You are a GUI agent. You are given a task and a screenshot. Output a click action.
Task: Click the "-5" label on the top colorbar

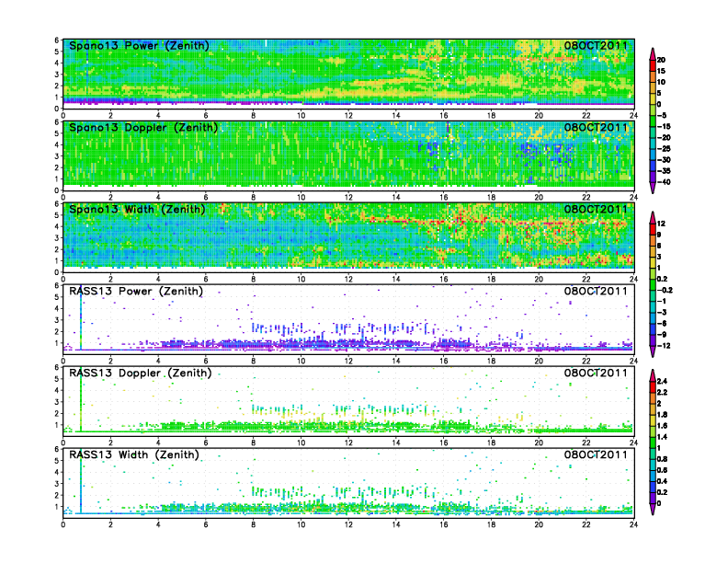[x=662, y=116]
